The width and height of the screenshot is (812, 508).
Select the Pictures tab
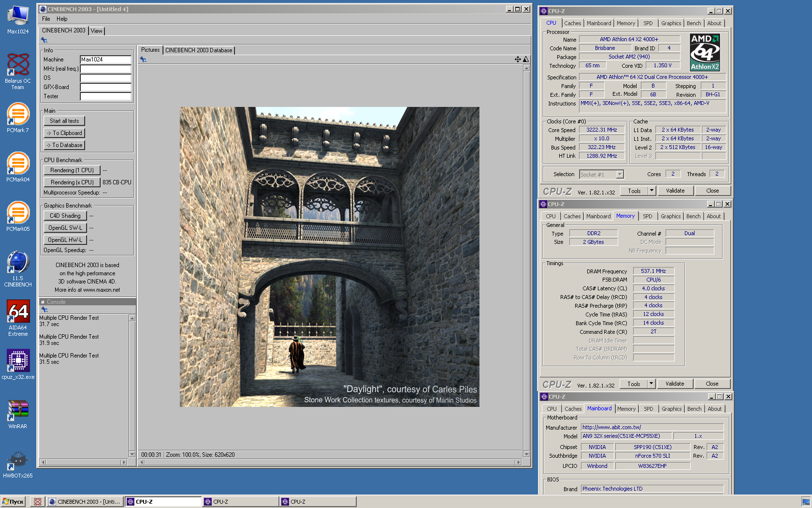click(x=150, y=50)
